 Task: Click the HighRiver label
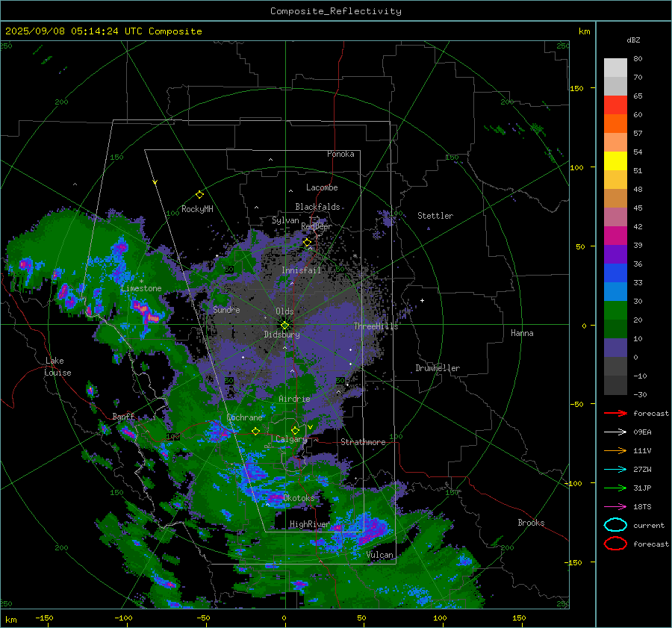click(x=309, y=524)
